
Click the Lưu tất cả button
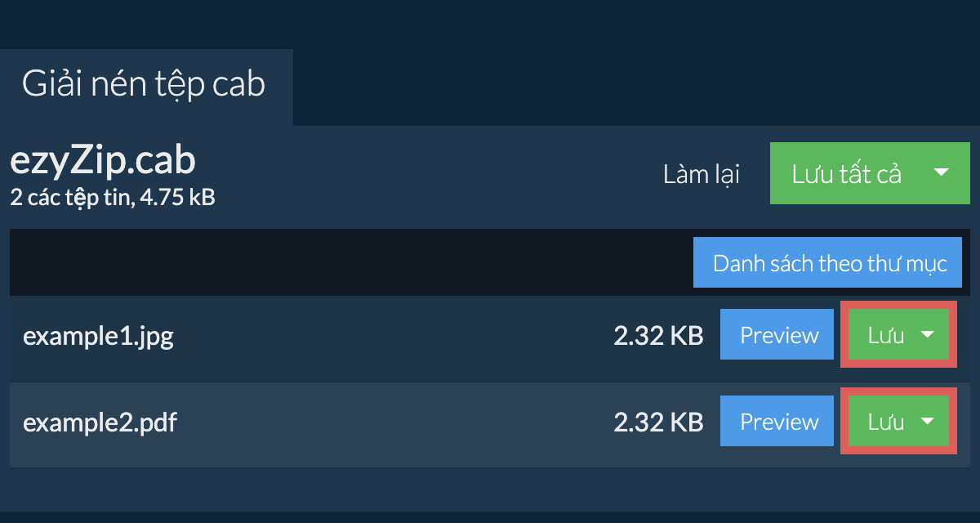846,173
